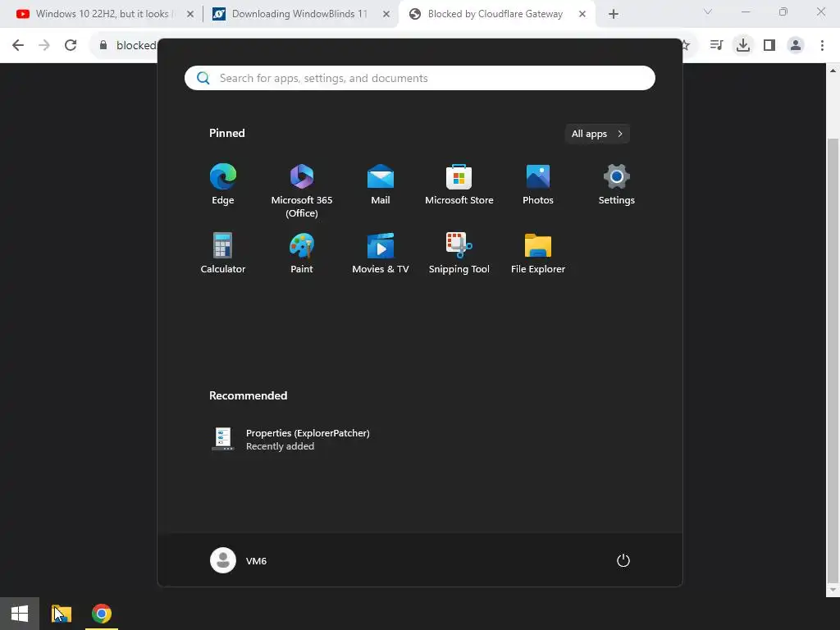840x630 pixels.
Task: Open the Snipping Tool app
Action: tap(459, 253)
